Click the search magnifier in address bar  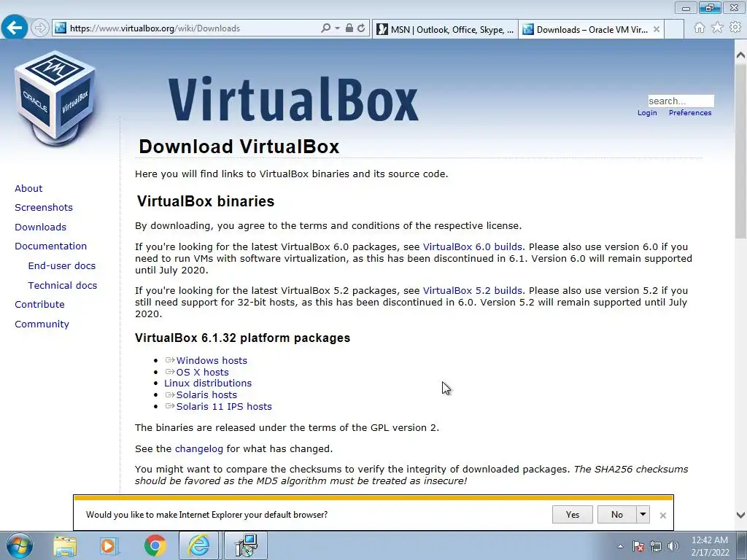[x=326, y=28]
